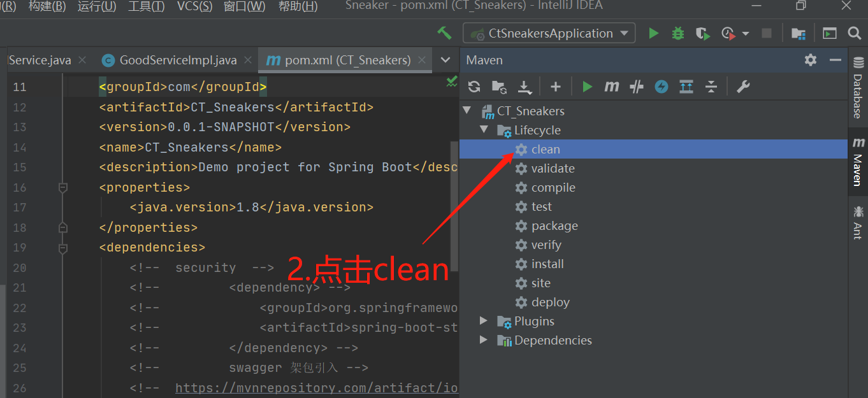Click Download Sources and Documentation icon

(x=524, y=87)
